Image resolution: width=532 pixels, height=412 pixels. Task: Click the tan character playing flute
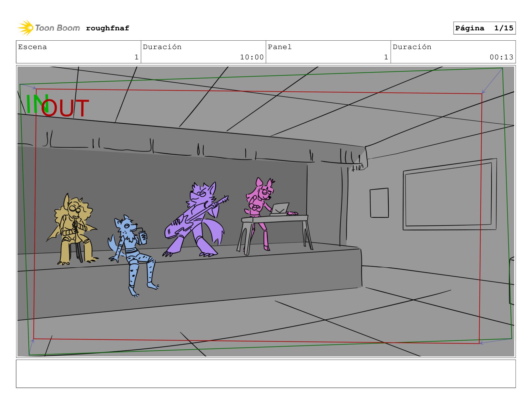(x=72, y=230)
